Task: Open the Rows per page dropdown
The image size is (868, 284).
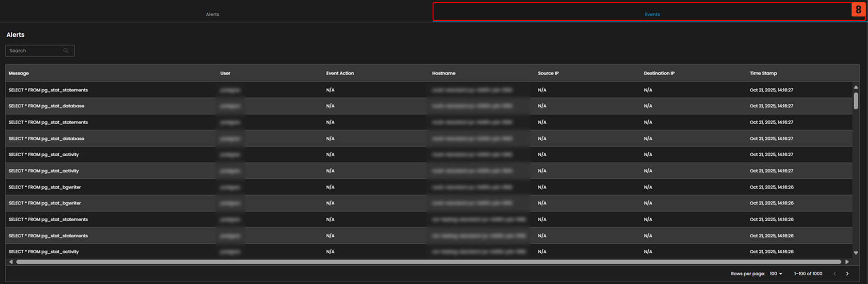Action: pos(776,274)
